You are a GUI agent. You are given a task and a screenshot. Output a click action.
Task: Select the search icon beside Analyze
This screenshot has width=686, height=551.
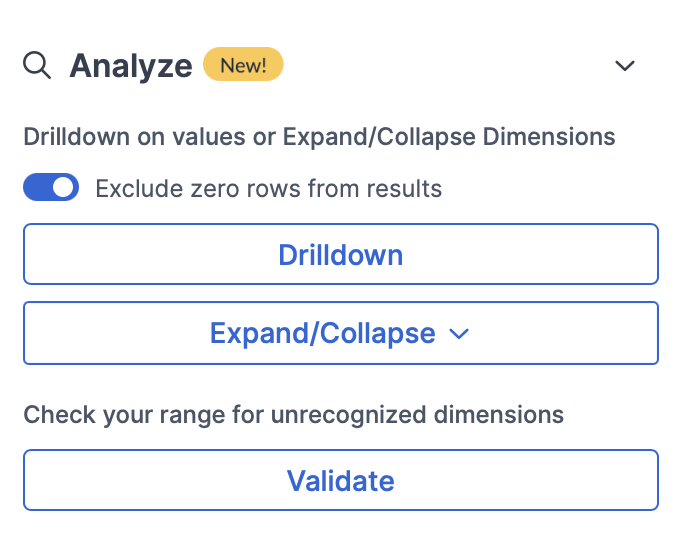point(37,66)
